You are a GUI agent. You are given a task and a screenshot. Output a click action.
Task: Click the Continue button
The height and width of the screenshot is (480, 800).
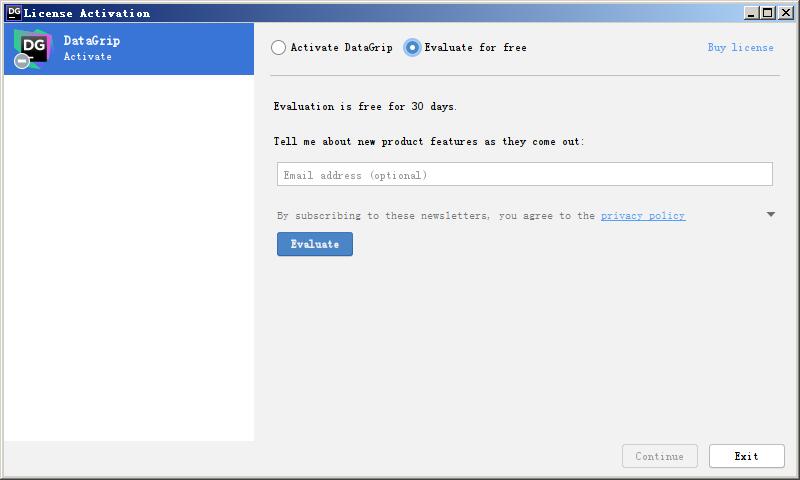pos(660,456)
